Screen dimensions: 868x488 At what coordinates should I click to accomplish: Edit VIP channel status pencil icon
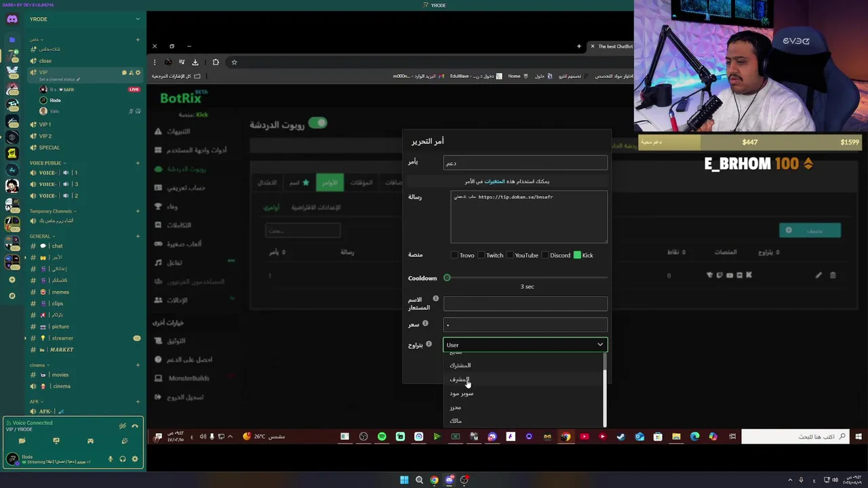[x=78, y=79]
